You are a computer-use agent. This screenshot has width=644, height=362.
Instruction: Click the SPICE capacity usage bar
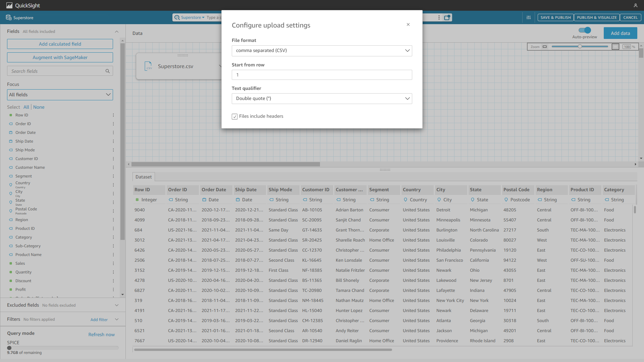63,348
